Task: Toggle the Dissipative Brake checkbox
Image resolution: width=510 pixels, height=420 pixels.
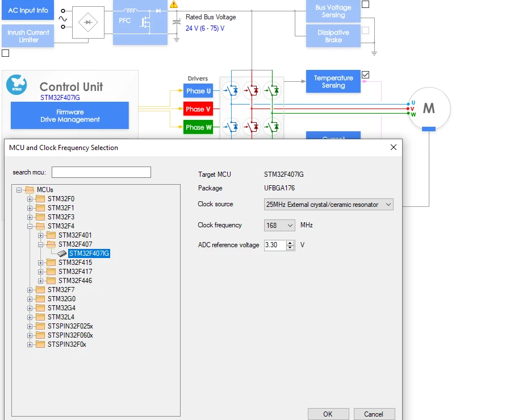Action: coord(366,30)
